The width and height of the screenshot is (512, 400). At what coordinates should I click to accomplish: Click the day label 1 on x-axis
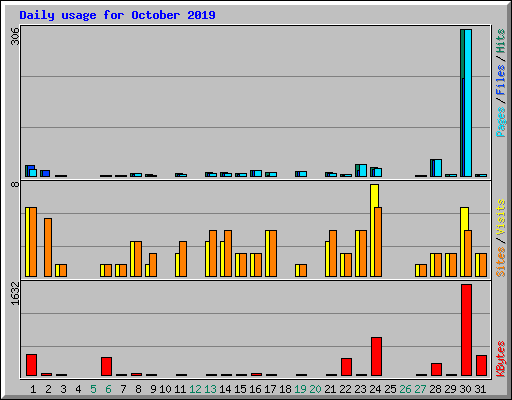pyautogui.click(x=33, y=389)
